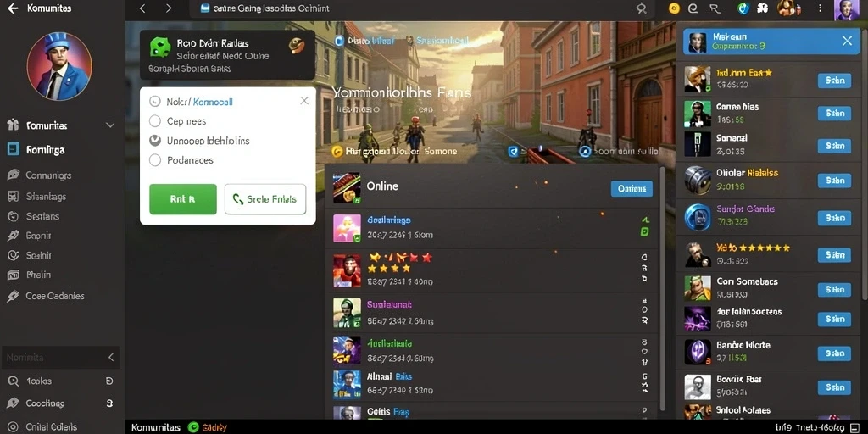Click the back arrow next to Komunitas
The width and height of the screenshot is (868, 434).
[13, 8]
